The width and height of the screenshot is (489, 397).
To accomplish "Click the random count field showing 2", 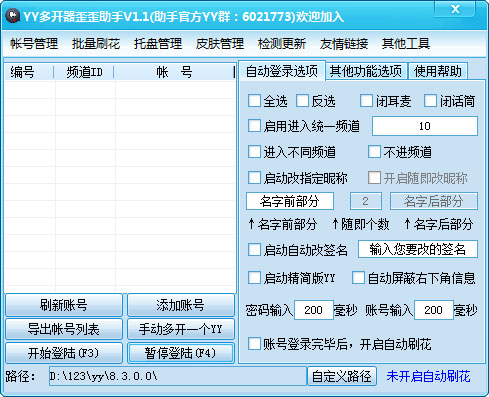I will (366, 201).
